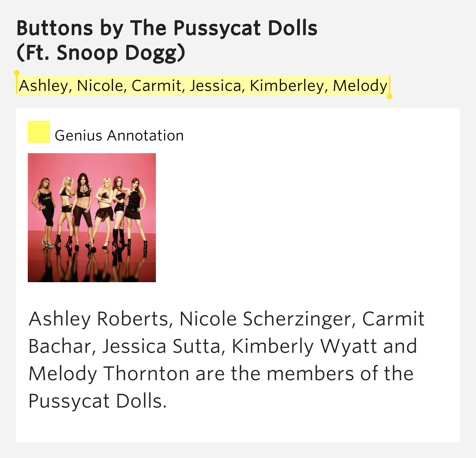Screen dimensions: 476x458
Task: Click the yellow Genius Annotation square icon
Action: click(38, 132)
